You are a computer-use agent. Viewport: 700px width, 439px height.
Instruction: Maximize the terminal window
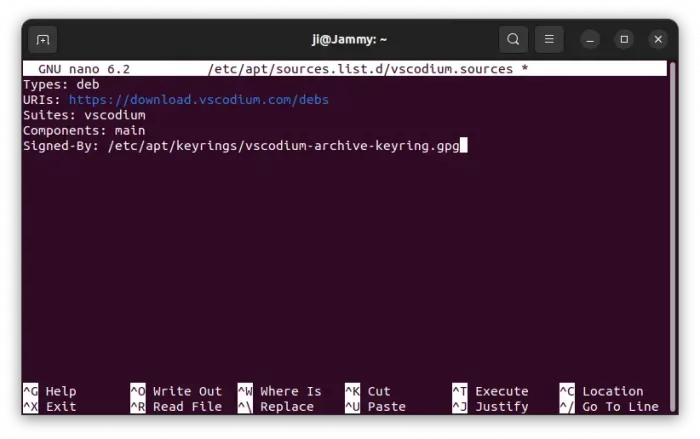[624, 40]
